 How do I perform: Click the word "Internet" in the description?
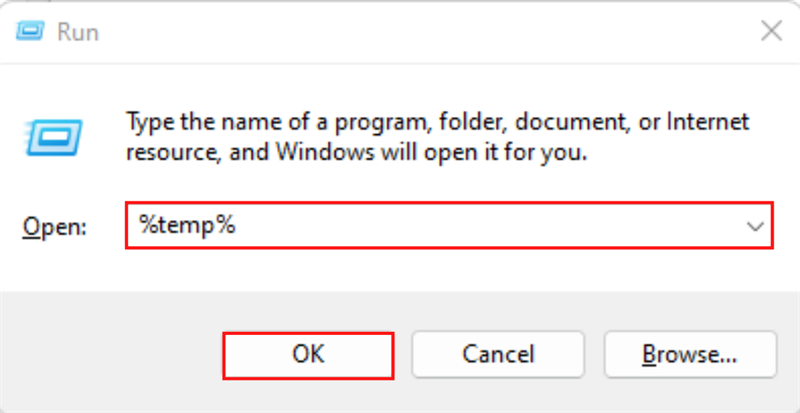click(x=712, y=122)
